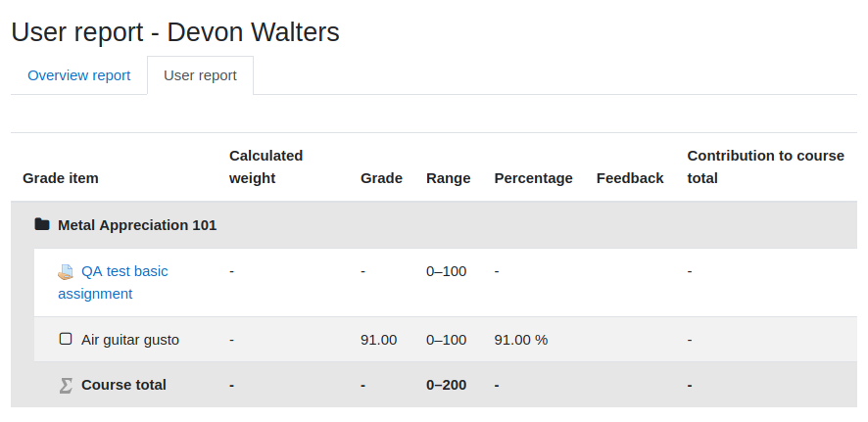This screenshot has height=422, width=868.
Task: Click the 91.00 % percentage value
Action: 521,340
